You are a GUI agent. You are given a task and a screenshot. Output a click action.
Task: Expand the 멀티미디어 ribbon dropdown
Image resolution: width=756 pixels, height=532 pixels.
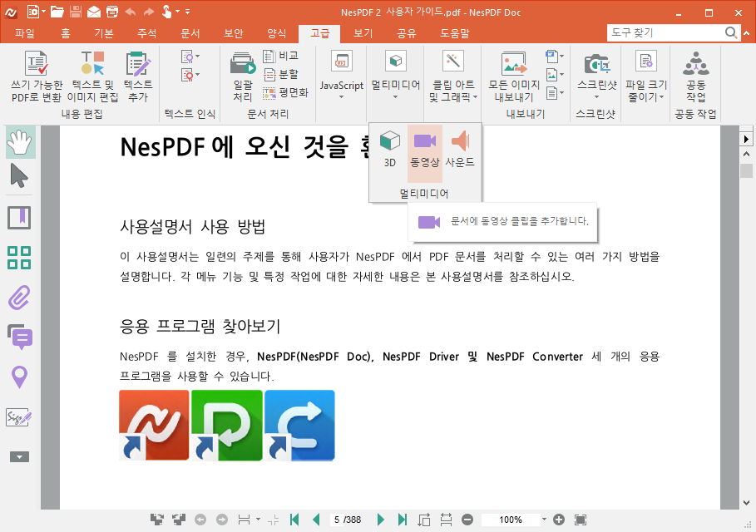[395, 97]
